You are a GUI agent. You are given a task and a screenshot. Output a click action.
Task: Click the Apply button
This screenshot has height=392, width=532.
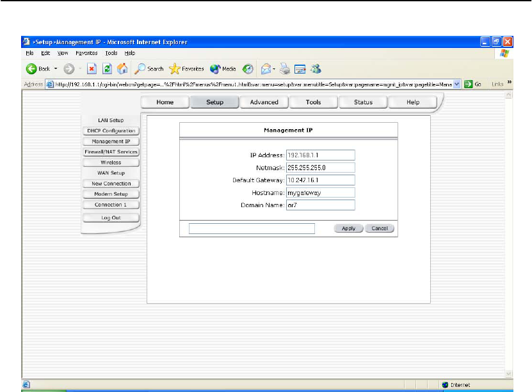(348, 228)
